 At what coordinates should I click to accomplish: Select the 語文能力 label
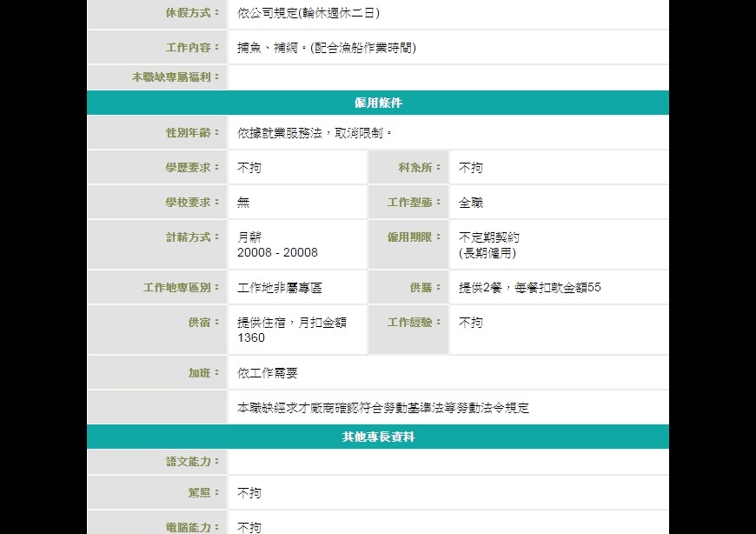[193, 462]
